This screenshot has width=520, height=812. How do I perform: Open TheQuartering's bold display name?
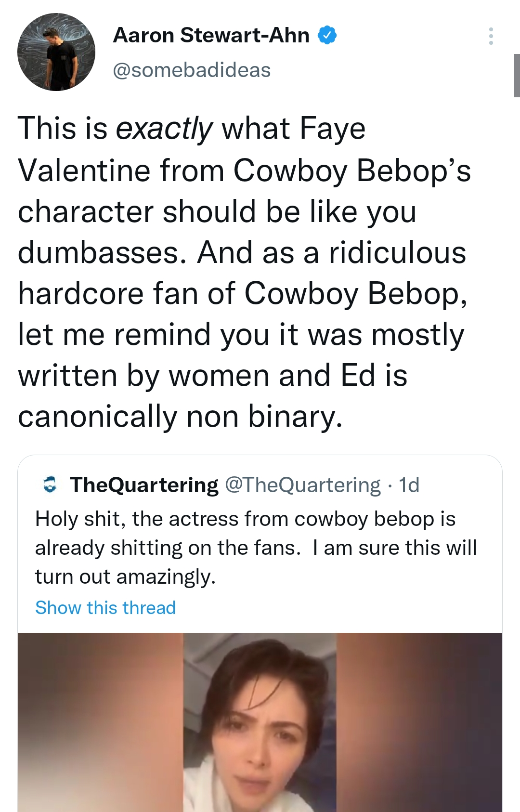[144, 485]
